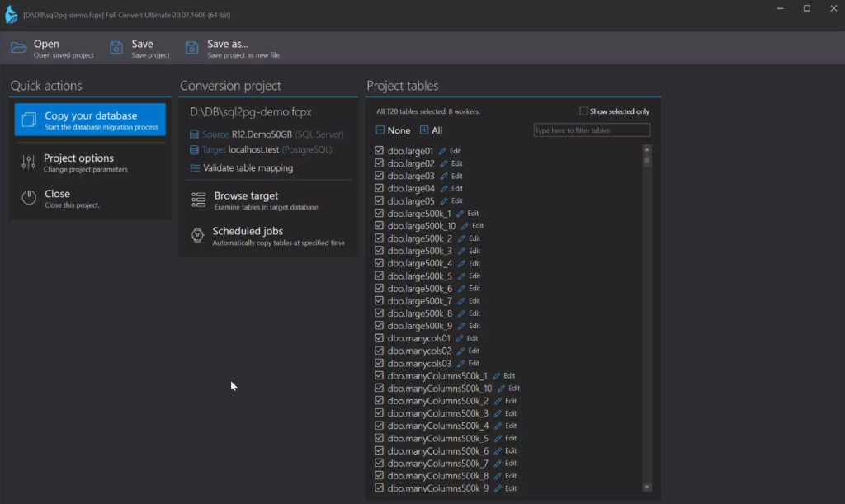Select None to deselect all tables

pyautogui.click(x=393, y=130)
